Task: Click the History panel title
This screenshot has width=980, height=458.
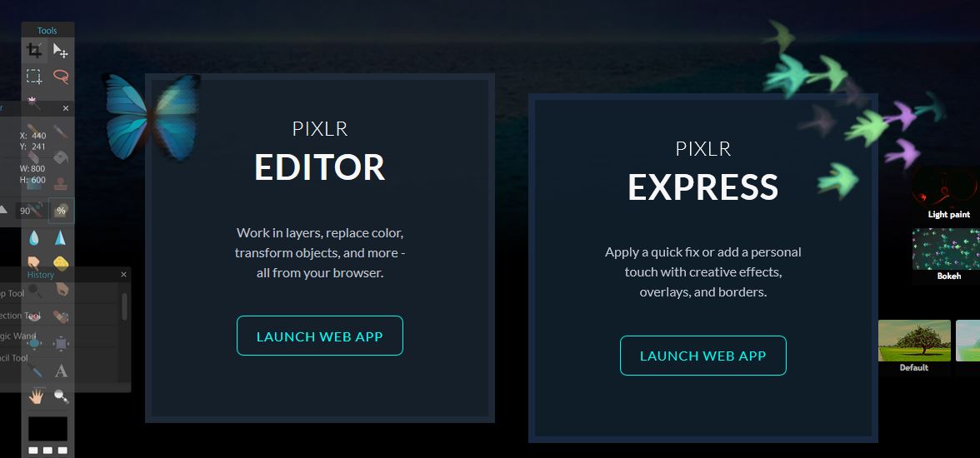Action: (41, 274)
